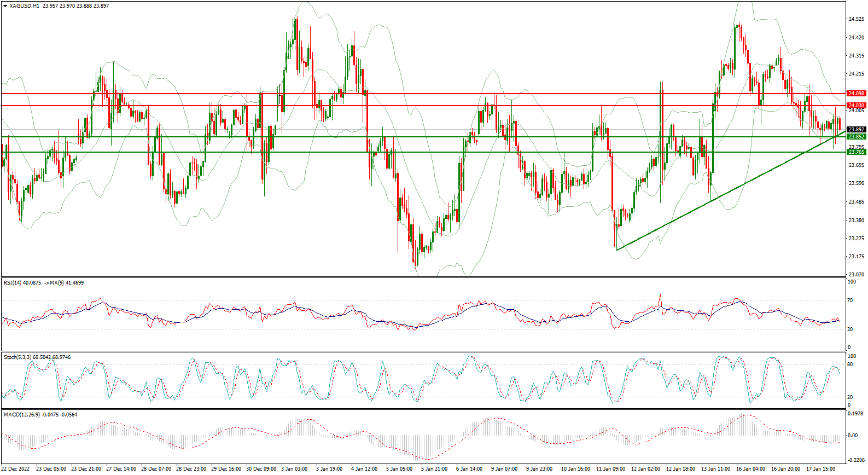Click the 13 Jan 11:00 time label
Viewport: 868px width, 475px height.
[x=716, y=469]
